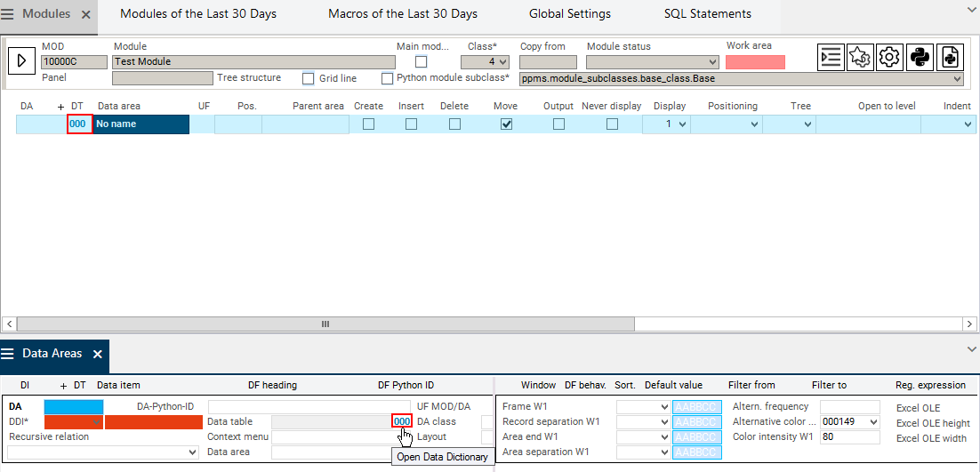
Task: Open the Module status dropdown
Action: coord(652,62)
